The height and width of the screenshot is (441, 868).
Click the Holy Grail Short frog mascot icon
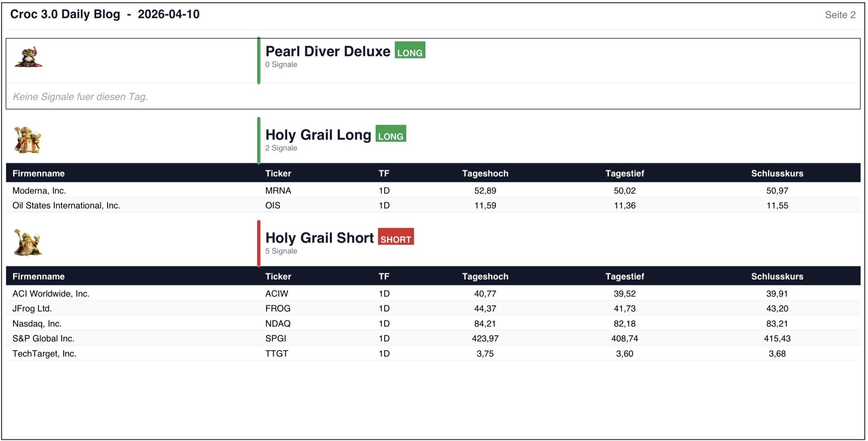coord(28,243)
